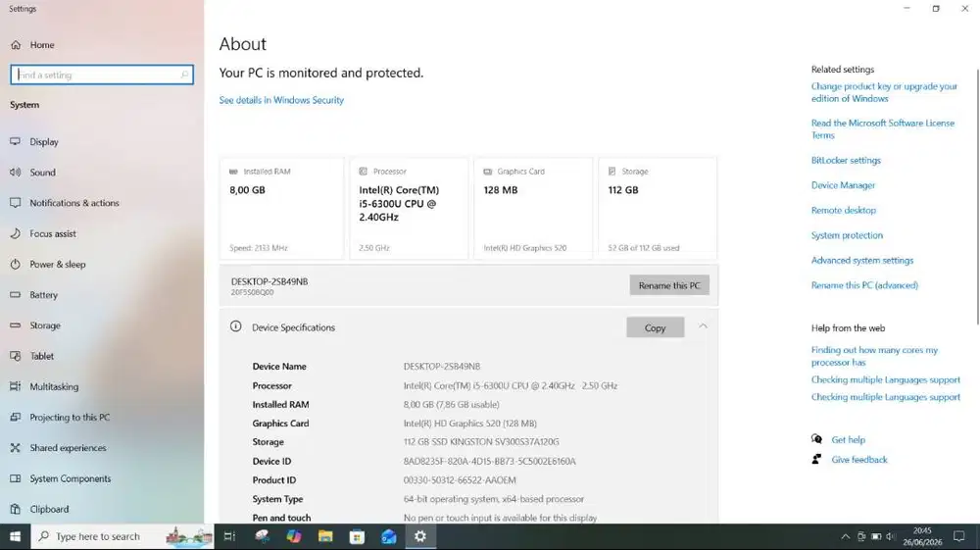Click Give feedback link
This screenshot has height=550, width=980.
coord(859,460)
